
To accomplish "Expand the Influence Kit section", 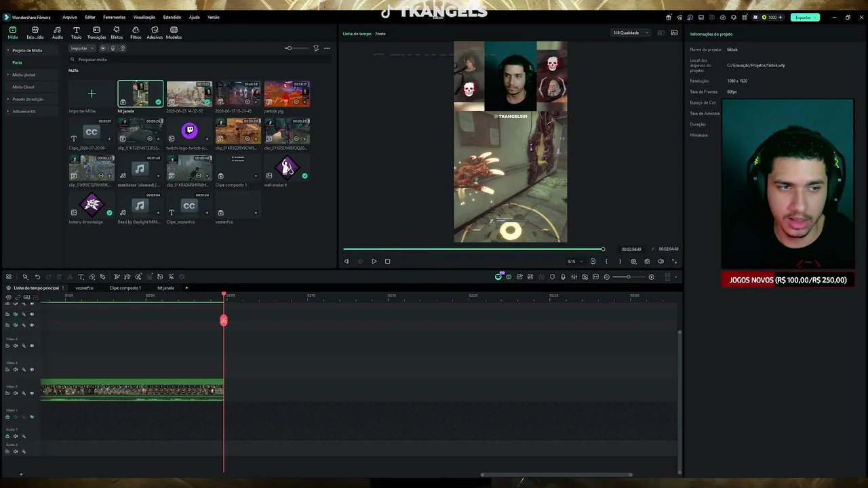I will tap(8, 111).
